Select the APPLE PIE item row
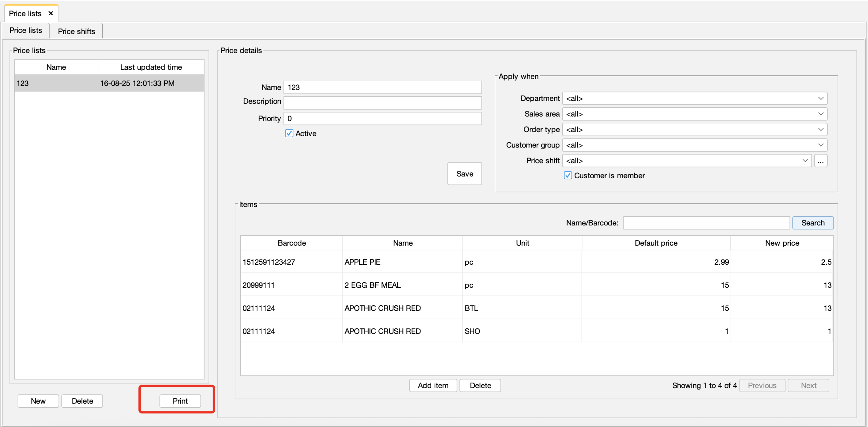This screenshot has height=427, width=868. (x=537, y=262)
